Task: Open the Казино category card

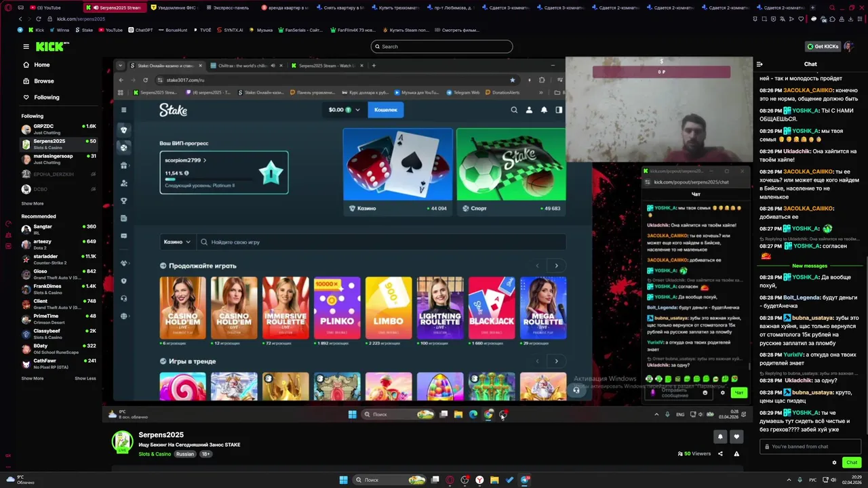Action: coord(397,172)
